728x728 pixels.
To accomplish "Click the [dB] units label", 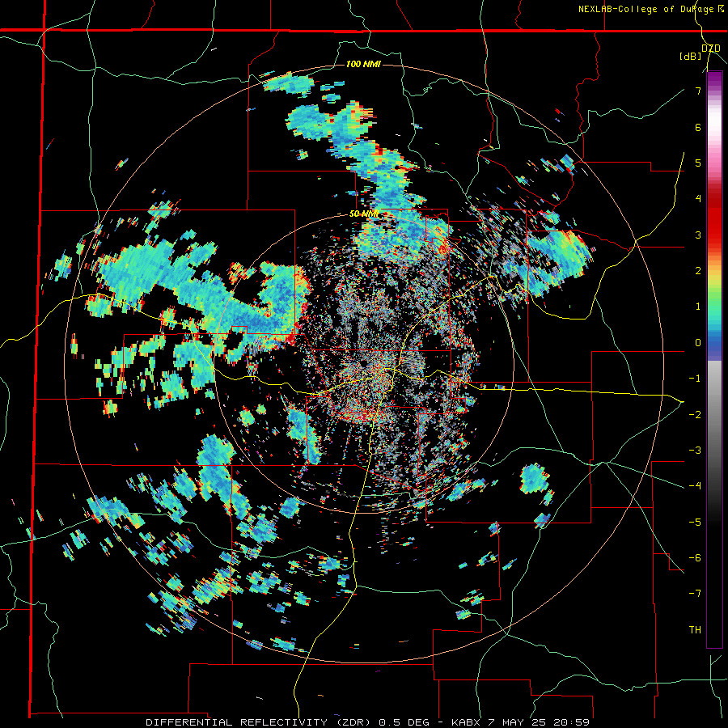I will click(691, 57).
